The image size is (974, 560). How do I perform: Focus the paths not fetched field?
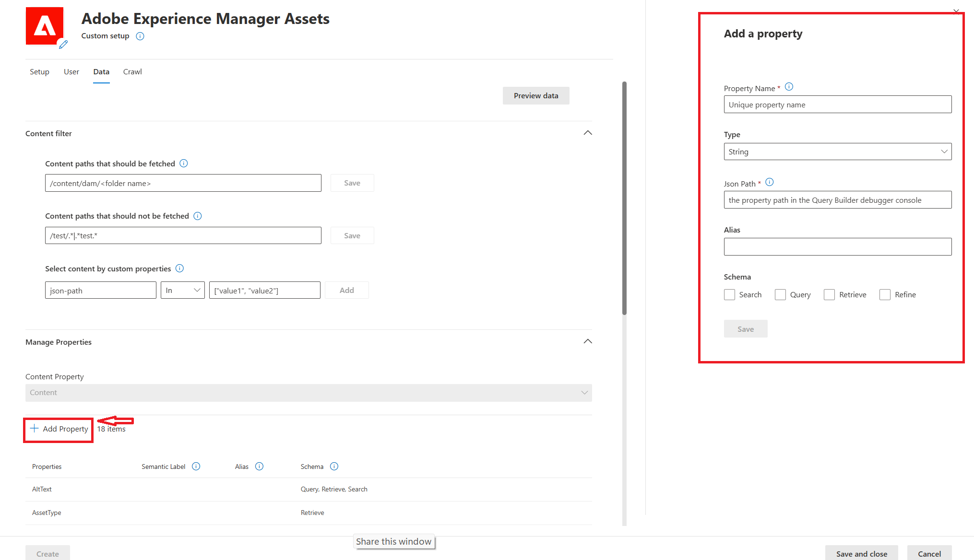[183, 235]
